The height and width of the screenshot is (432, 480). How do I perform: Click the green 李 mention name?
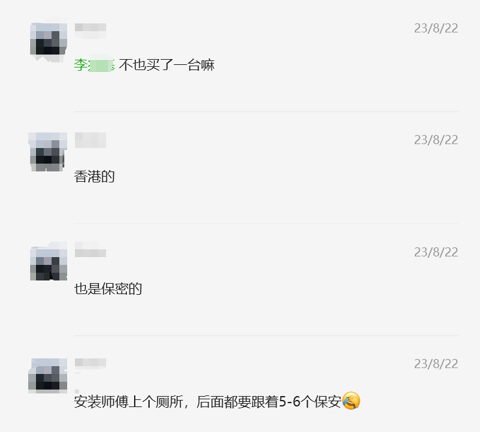(94, 65)
